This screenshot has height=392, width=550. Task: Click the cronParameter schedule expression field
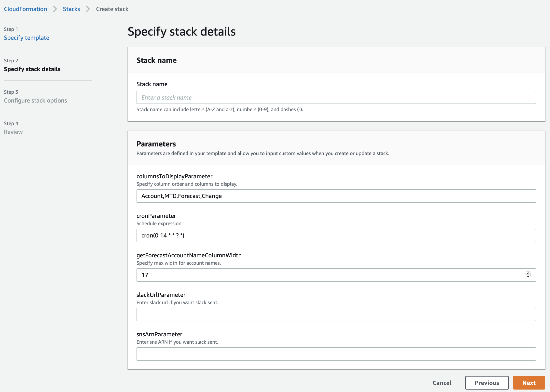point(336,235)
